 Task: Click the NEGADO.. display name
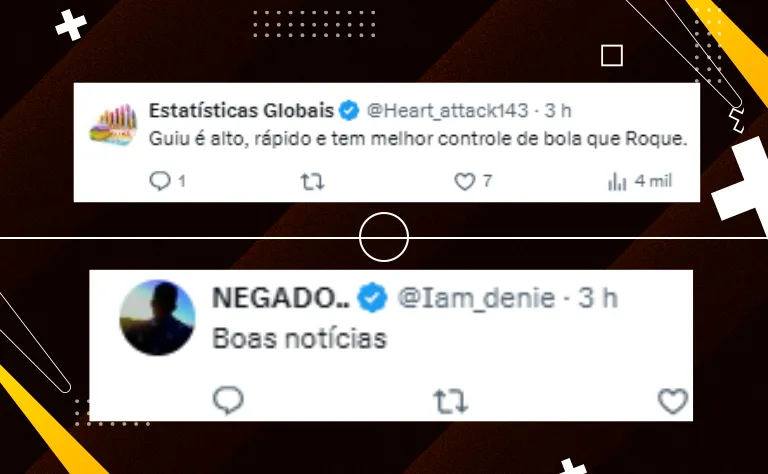click(281, 298)
